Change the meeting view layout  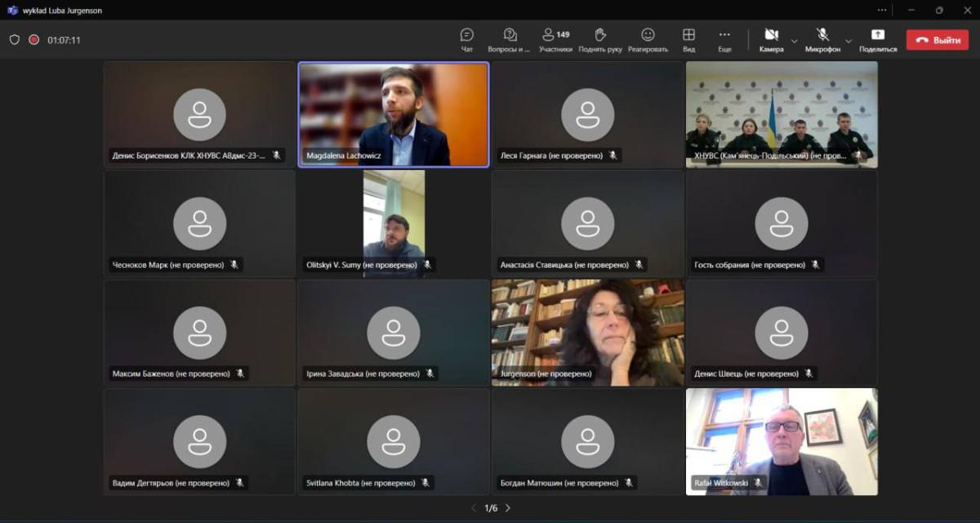[x=689, y=39]
